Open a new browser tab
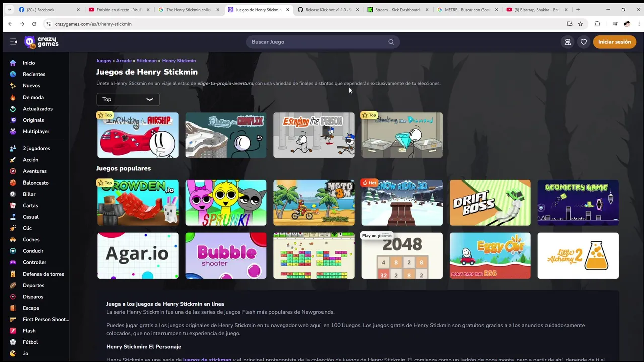The image size is (644, 362). 578,10
